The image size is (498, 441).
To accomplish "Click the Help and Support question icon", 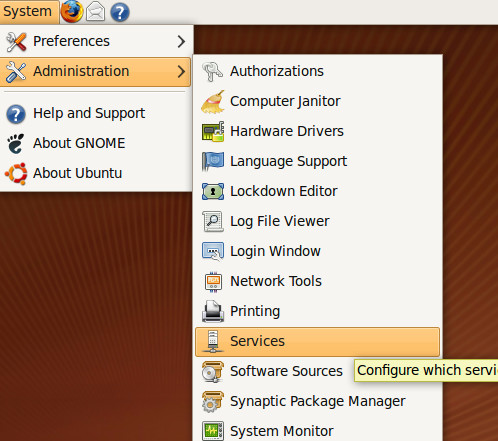I will coord(16,114).
